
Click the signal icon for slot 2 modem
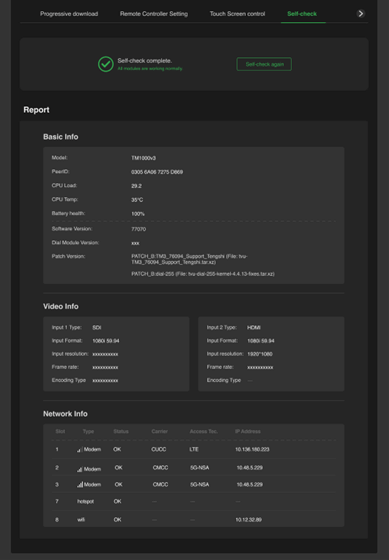pos(80,469)
